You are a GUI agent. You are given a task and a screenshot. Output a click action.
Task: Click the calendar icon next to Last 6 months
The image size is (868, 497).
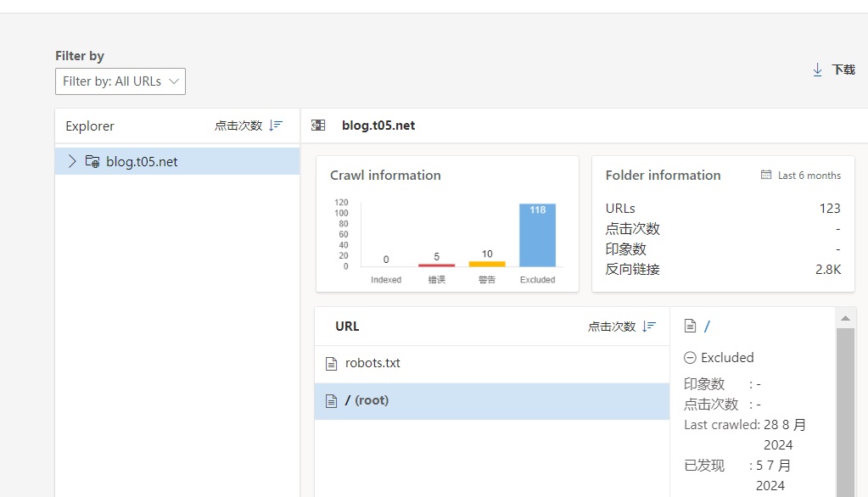[x=766, y=176]
